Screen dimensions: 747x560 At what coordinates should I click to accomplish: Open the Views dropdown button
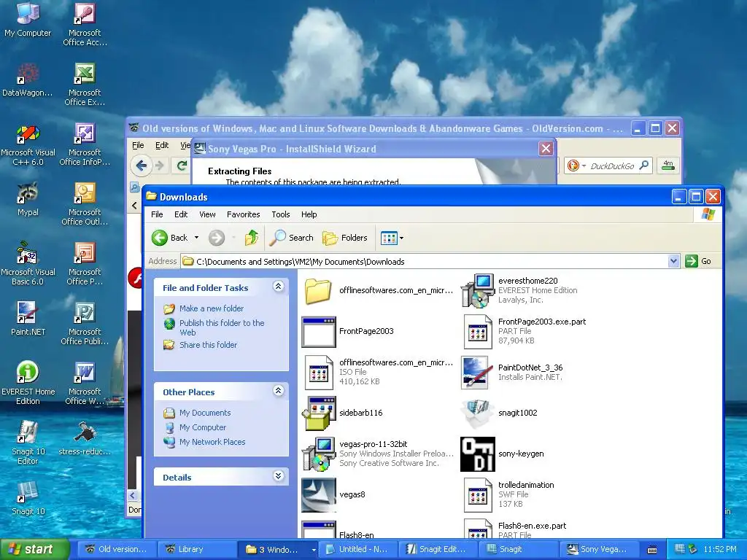392,238
